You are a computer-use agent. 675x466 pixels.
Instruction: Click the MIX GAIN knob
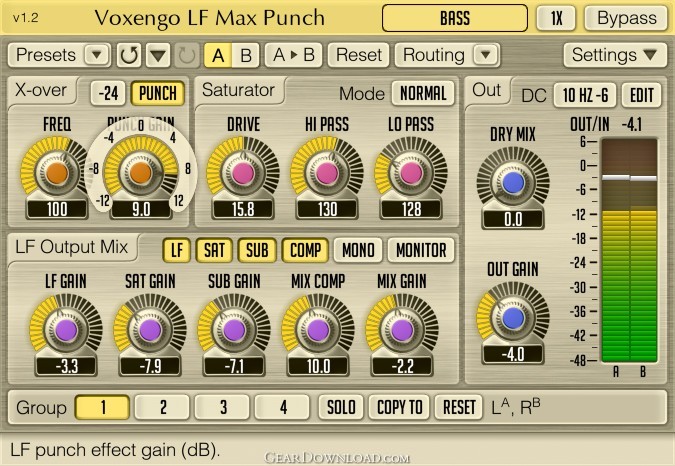click(402, 330)
